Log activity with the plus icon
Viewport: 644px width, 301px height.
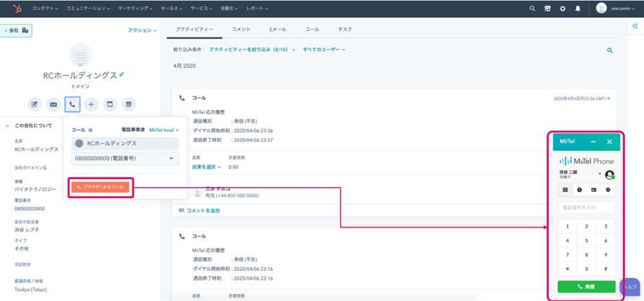pyautogui.click(x=91, y=105)
